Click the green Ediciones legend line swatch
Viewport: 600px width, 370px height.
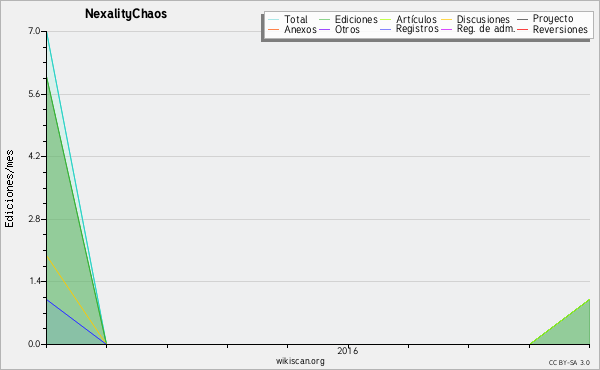click(324, 19)
